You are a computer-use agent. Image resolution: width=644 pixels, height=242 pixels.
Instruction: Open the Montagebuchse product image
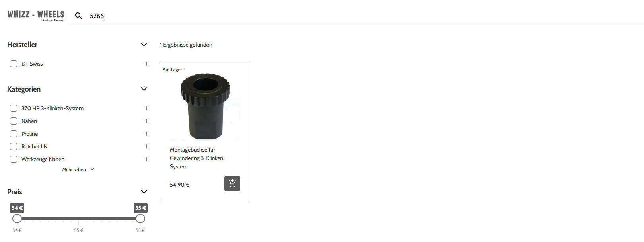pos(205,106)
